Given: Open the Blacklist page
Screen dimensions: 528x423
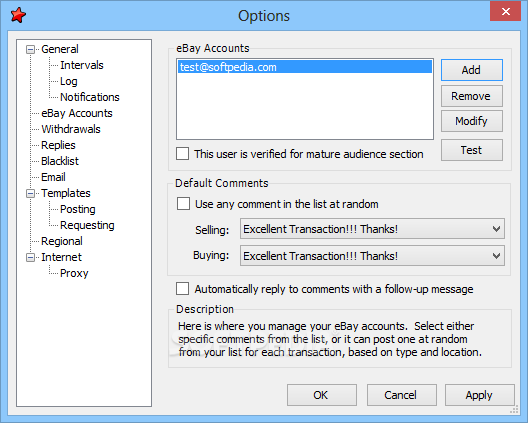Looking at the screenshot, I should (60, 161).
